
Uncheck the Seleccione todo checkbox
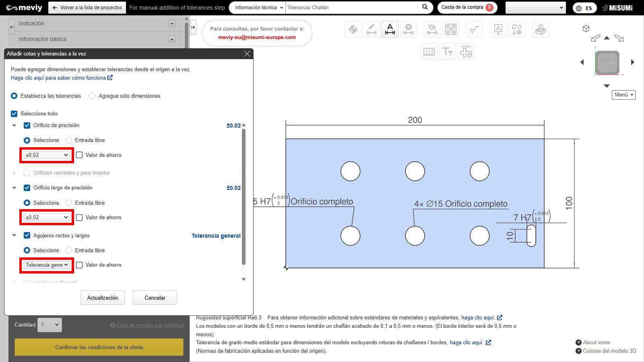pyautogui.click(x=14, y=114)
